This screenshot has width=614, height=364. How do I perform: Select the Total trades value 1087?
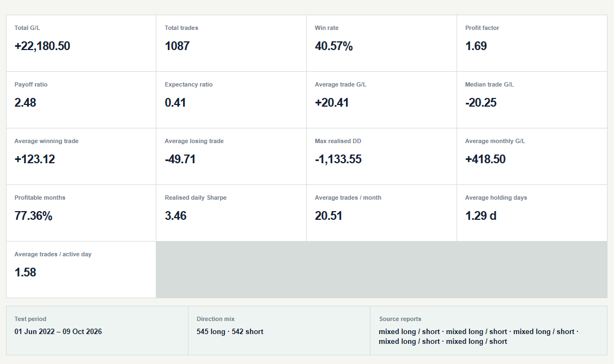click(x=177, y=46)
